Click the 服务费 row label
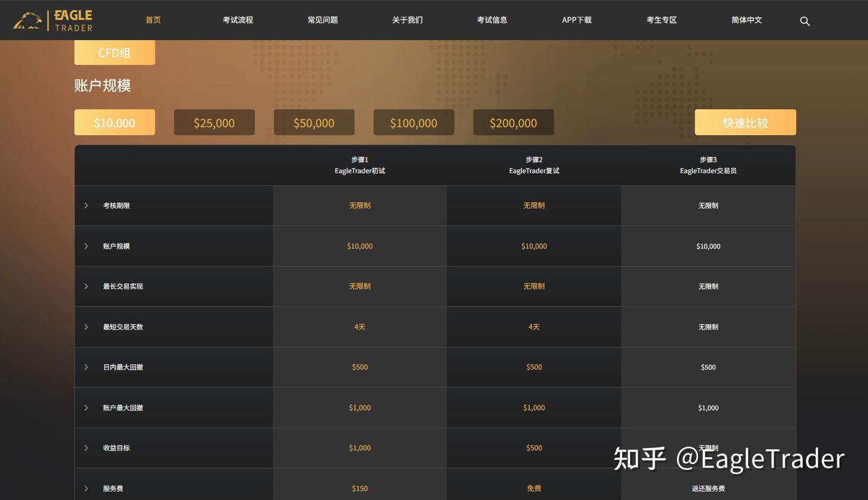The height and width of the screenshot is (500, 868). click(x=113, y=489)
